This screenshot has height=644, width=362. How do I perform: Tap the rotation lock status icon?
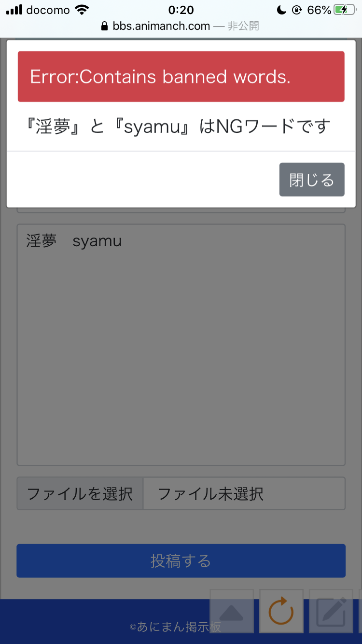tap(297, 10)
